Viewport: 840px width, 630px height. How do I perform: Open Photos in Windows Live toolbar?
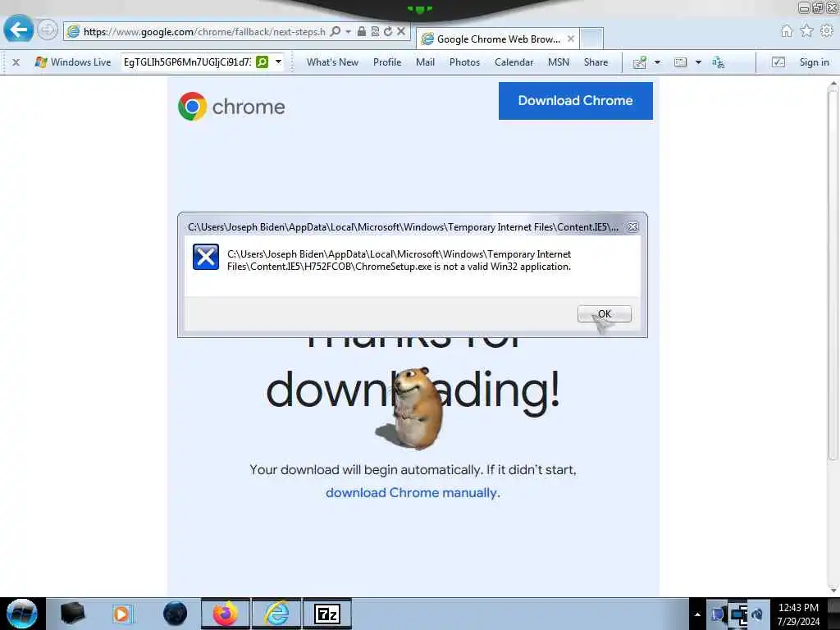coord(464,62)
